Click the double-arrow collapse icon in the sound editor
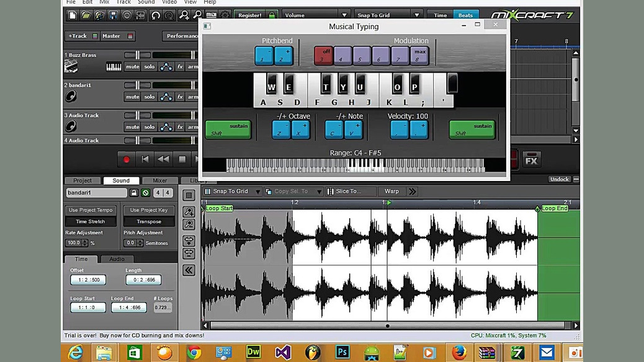 pos(189,270)
